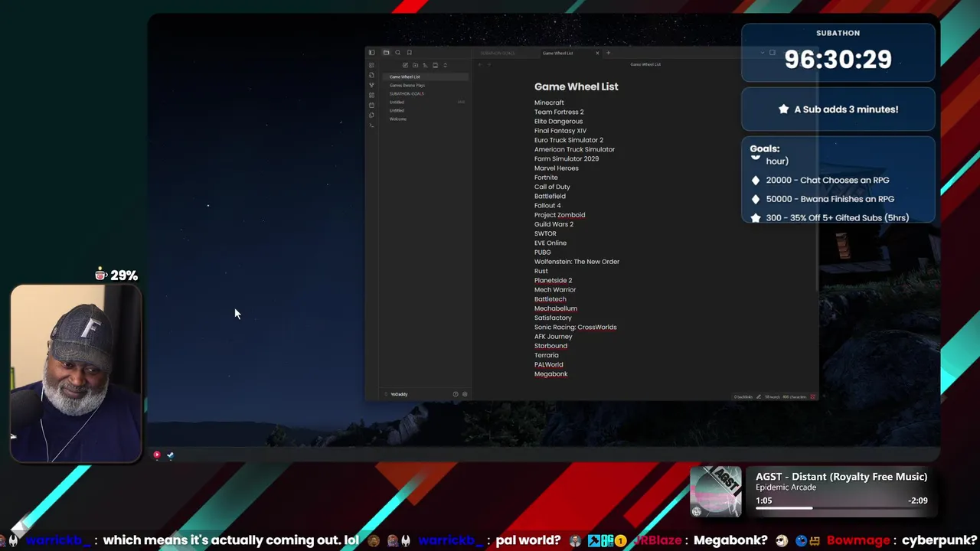Image resolution: width=980 pixels, height=551 pixels.
Task: Click the red sync status icon
Action: (812, 396)
